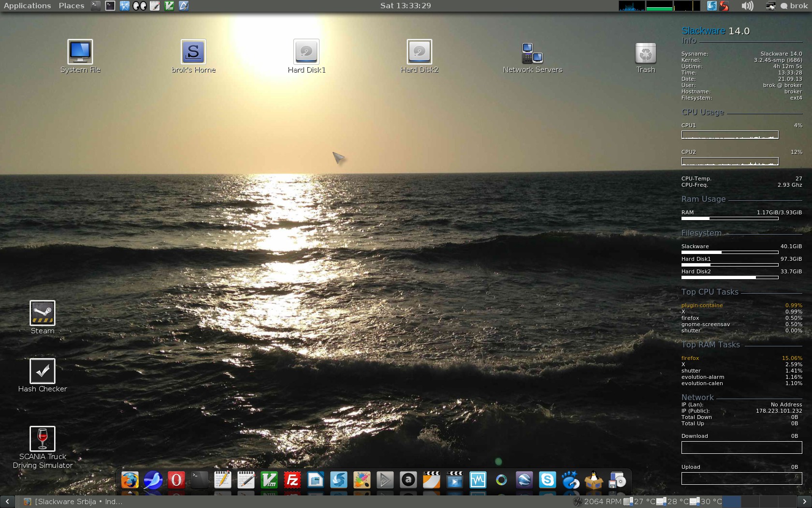Open Firefox from the dock
Viewport: 812px width, 508px height.
point(130,480)
